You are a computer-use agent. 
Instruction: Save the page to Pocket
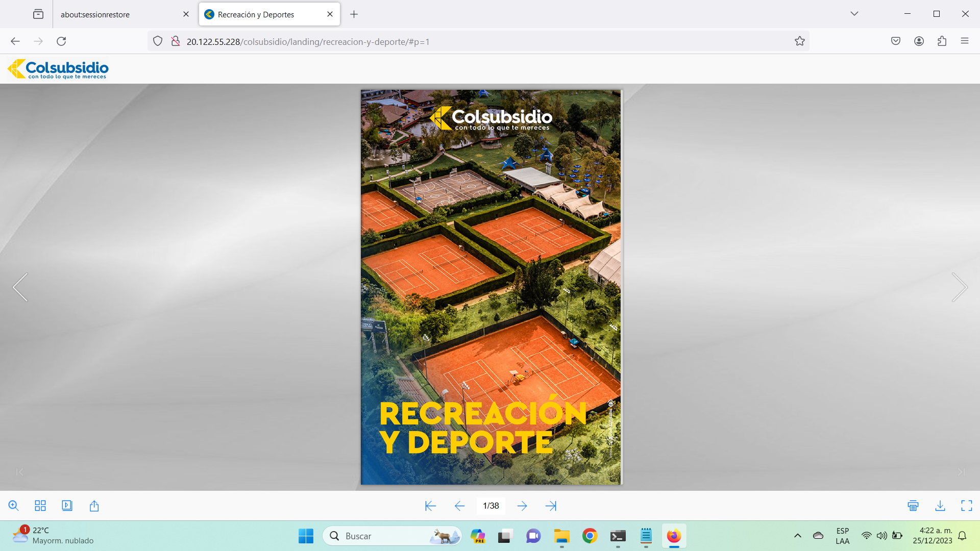tap(895, 41)
